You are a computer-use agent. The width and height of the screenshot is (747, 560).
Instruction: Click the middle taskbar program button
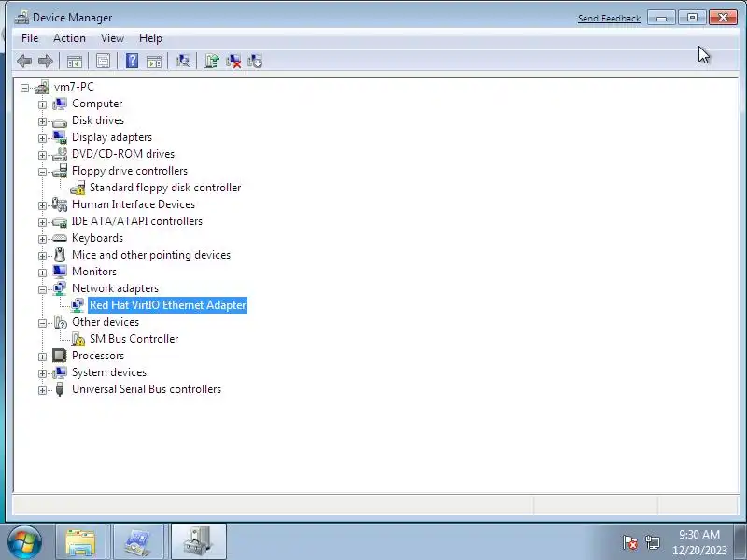(x=138, y=542)
